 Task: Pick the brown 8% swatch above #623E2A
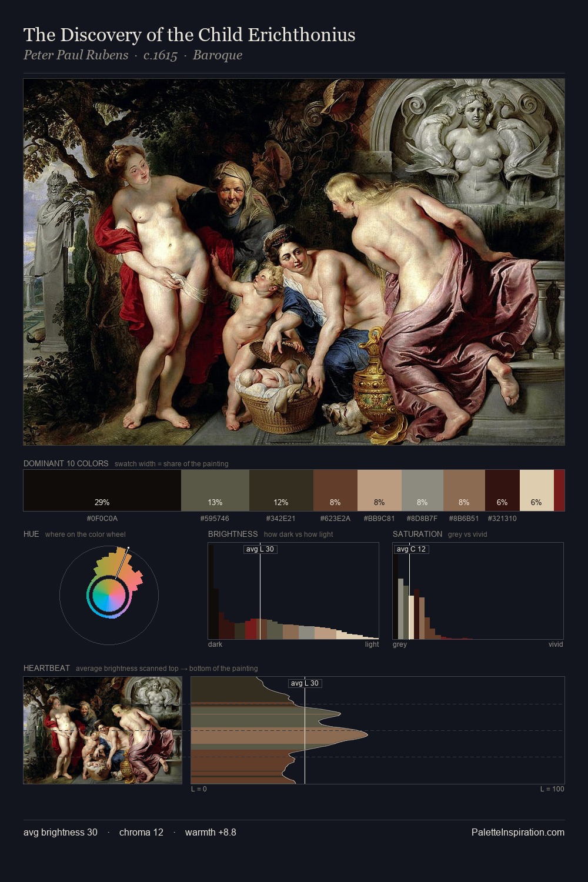click(x=335, y=490)
